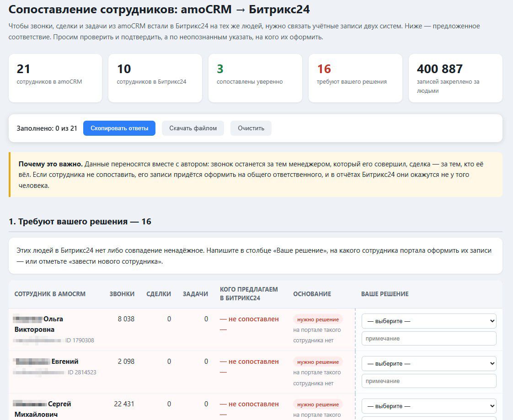This screenshot has height=420, width=513.
Task: Click ID 1790308 under Ольга Викторовна
Action: click(80, 340)
